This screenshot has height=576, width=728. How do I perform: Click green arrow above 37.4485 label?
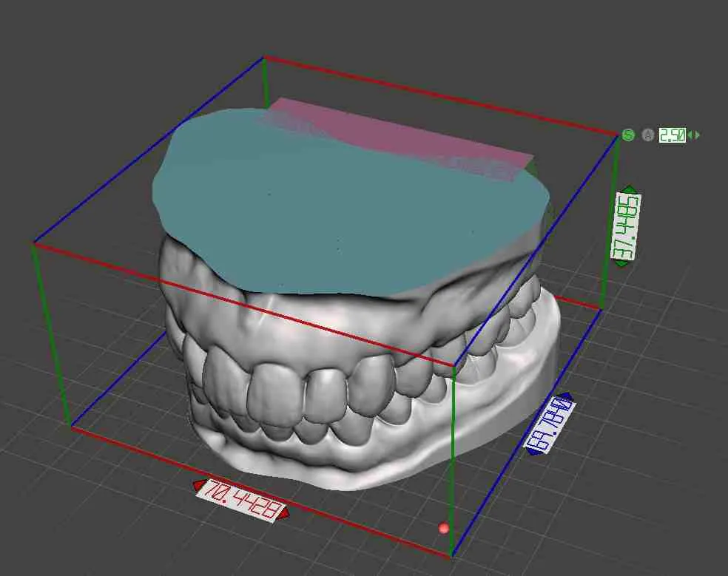630,189
